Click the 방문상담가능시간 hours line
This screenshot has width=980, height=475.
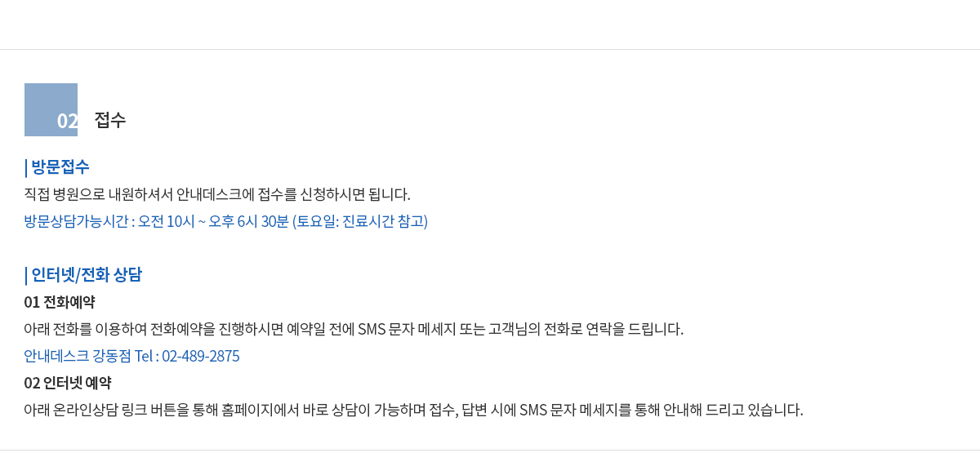point(226,221)
